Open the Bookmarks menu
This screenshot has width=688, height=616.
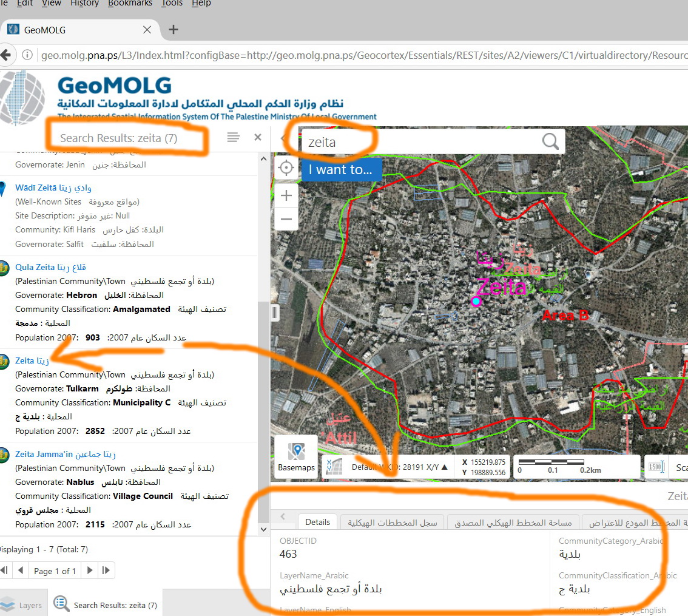click(130, 3)
